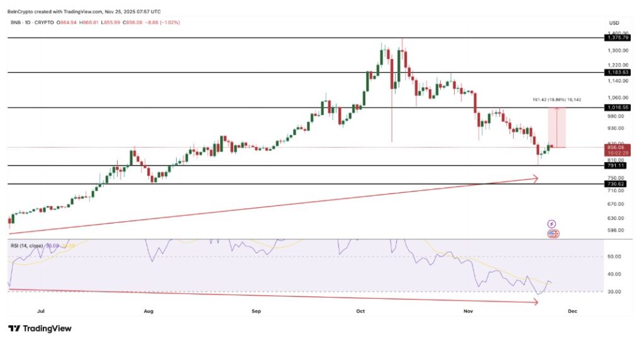Click the 50.00 level on RSI scale
This screenshot has width=644, height=341.
pyautogui.click(x=614, y=257)
